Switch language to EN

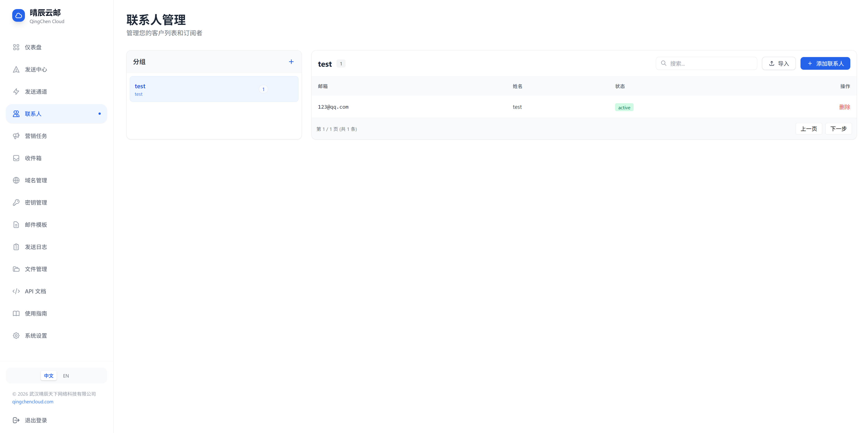[66, 376]
